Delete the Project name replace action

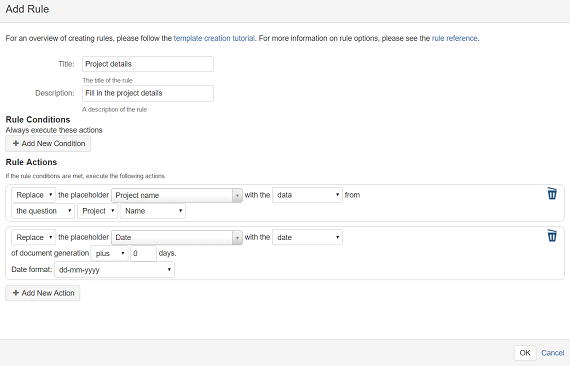point(552,193)
